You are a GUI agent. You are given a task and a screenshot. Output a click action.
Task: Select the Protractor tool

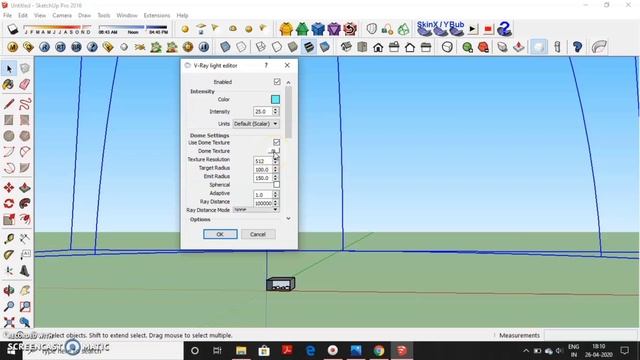point(9,255)
